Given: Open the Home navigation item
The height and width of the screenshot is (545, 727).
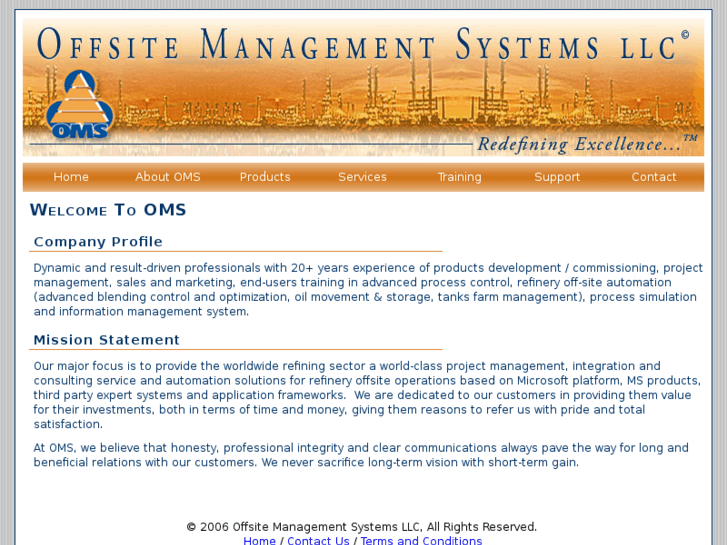Looking at the screenshot, I should 71,177.
